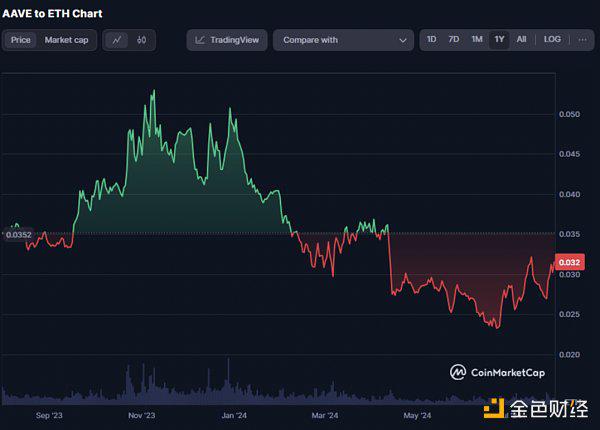Open the TradingView chart button
Image resolution: width=600 pixels, height=430 pixels.
(227, 40)
